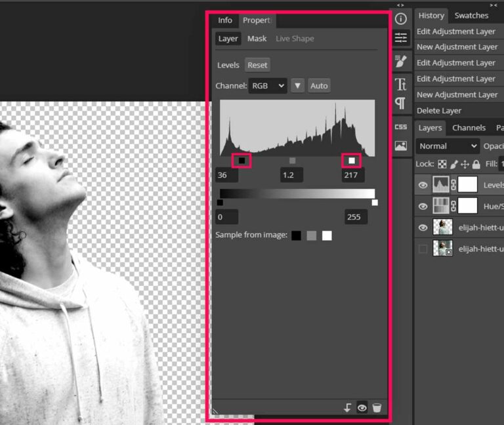Open the Channel RGB dropdown
504x425 pixels.
[x=268, y=86]
